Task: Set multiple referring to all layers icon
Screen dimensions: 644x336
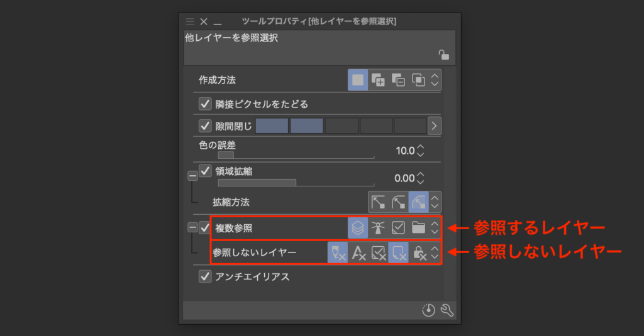Action: [x=358, y=227]
